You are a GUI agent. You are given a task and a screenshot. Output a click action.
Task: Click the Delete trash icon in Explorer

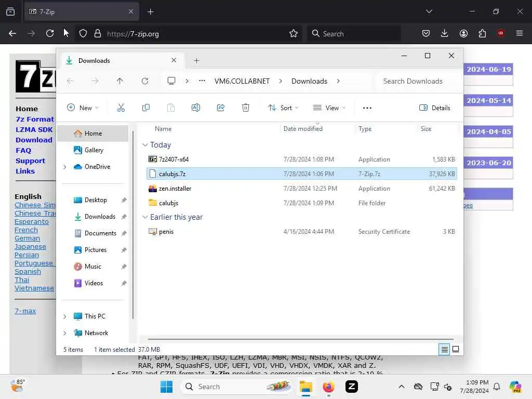[x=246, y=108]
